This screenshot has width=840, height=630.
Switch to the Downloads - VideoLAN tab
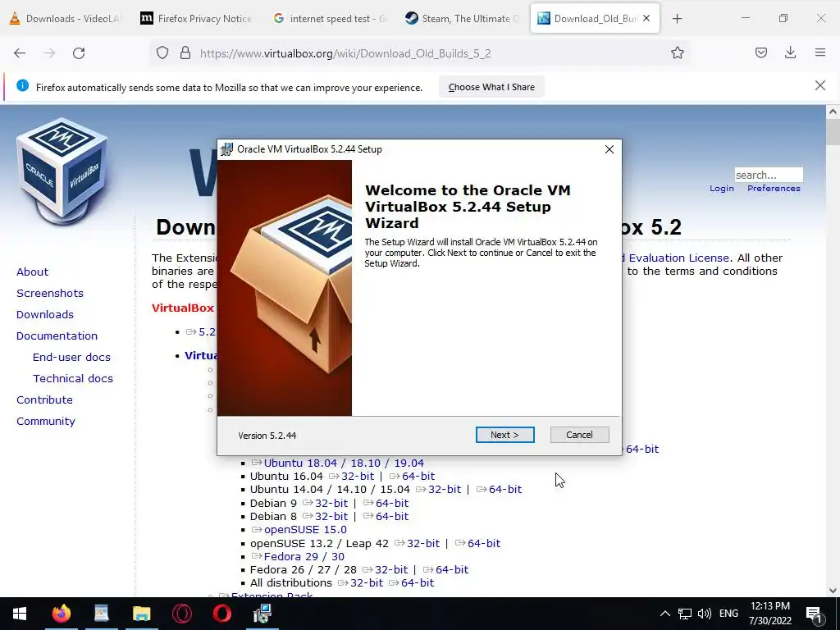coord(64,19)
